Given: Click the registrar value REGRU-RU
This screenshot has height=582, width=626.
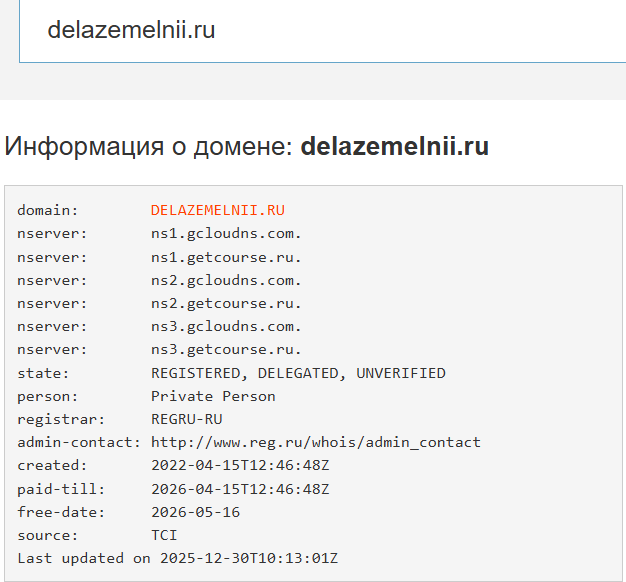Looking at the screenshot, I should click(x=187, y=419).
